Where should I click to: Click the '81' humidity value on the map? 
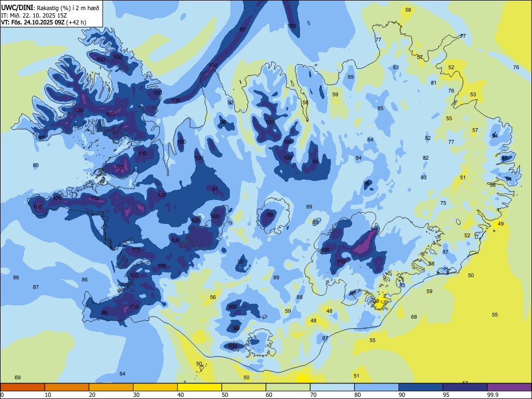pyautogui.click(x=434, y=83)
